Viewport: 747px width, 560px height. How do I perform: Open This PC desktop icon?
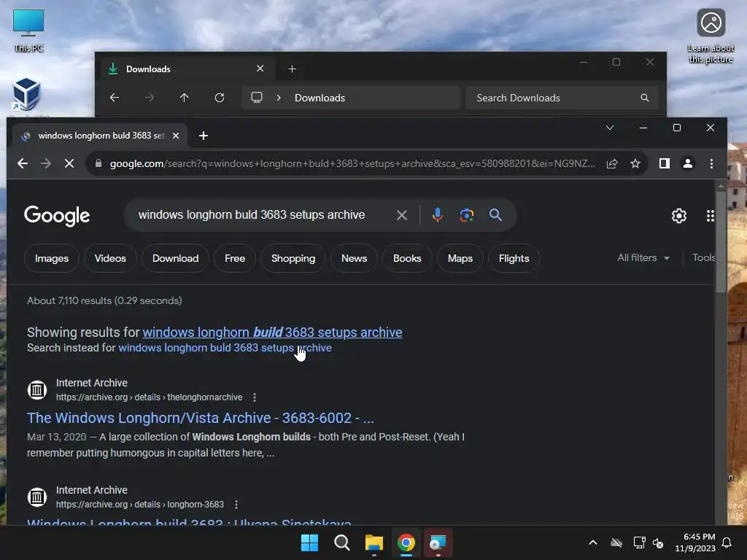[28, 31]
